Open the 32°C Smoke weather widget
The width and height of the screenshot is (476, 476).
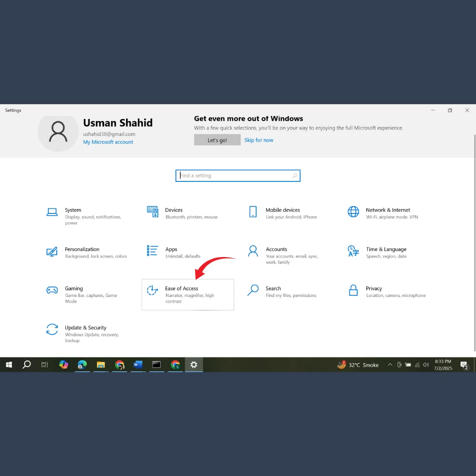(x=358, y=365)
